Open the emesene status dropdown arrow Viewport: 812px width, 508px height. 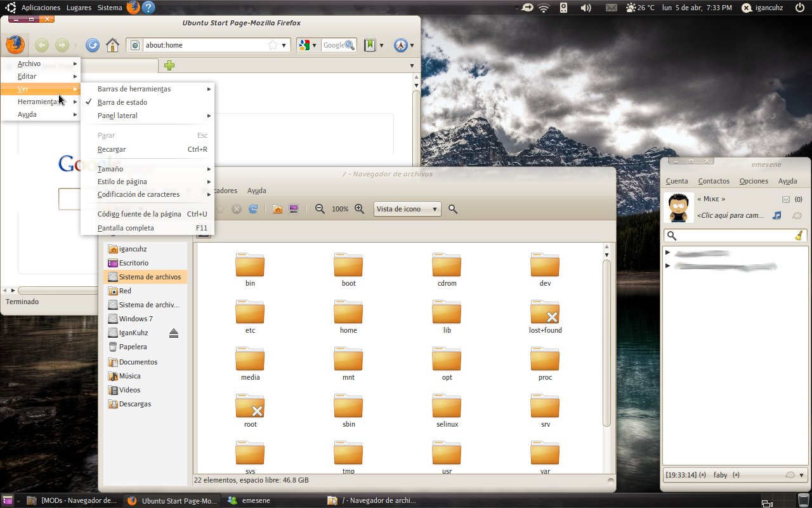coord(801,475)
